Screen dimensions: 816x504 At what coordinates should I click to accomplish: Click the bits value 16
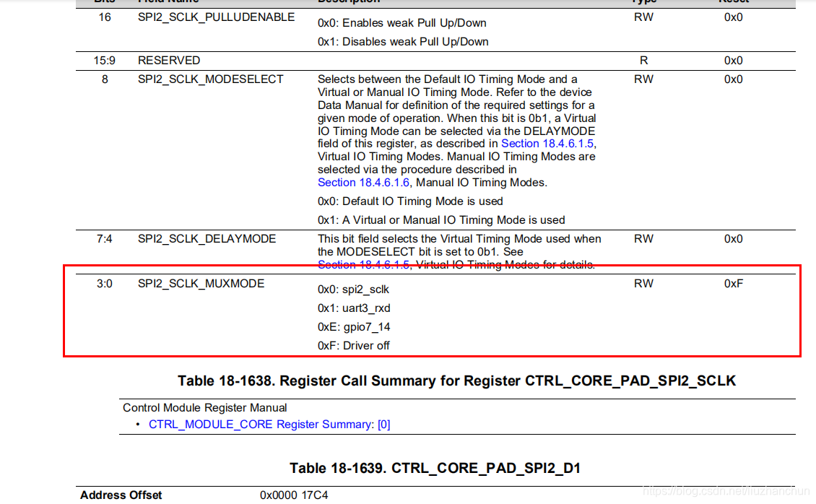105,17
